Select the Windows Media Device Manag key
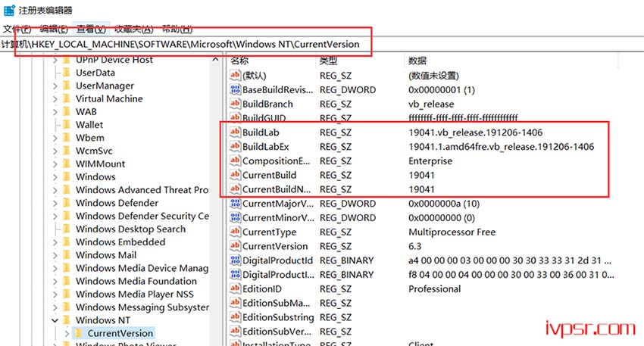 click(142, 268)
